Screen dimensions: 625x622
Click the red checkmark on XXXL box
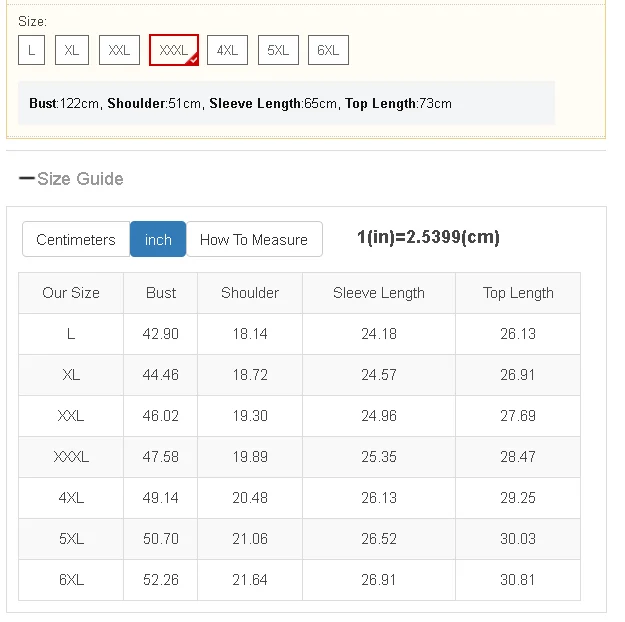pyautogui.click(x=192, y=60)
